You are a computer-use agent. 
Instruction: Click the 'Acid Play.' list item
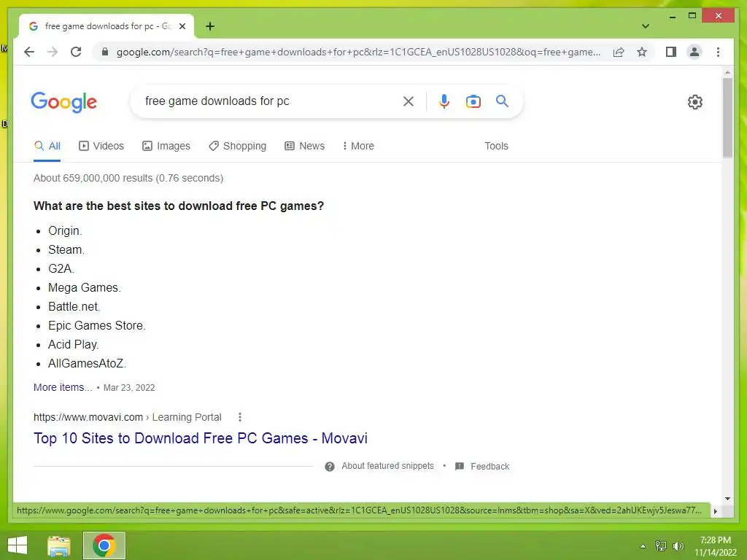coord(74,345)
